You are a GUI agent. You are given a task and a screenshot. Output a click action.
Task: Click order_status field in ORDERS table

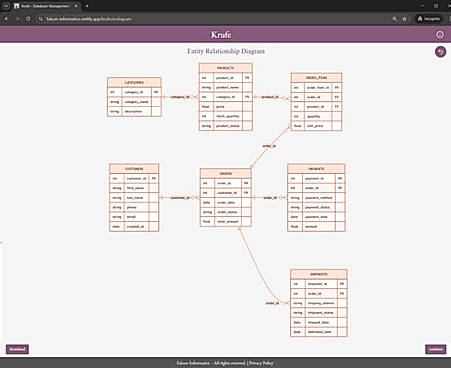pos(226,212)
